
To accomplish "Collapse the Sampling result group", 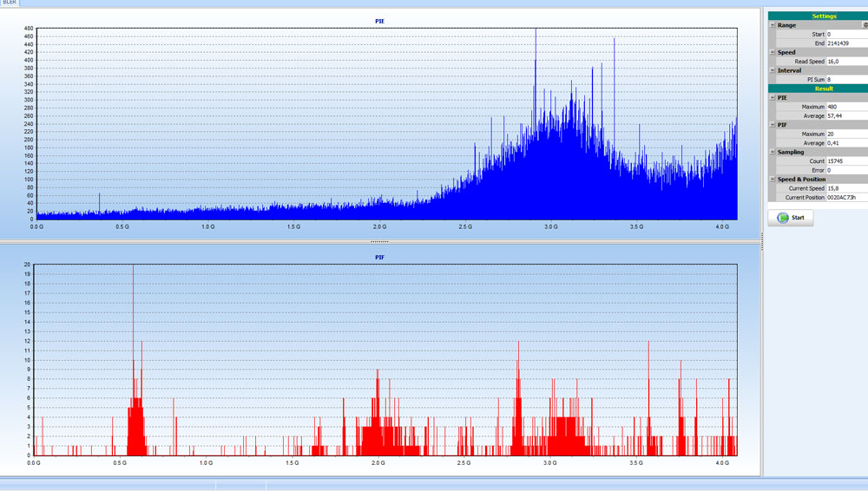I will [773, 152].
